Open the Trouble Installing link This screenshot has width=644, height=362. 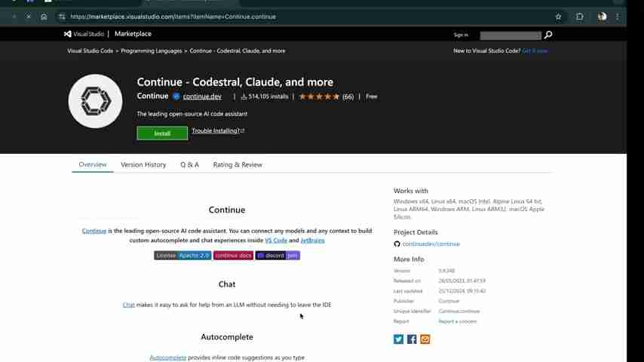[x=218, y=130]
